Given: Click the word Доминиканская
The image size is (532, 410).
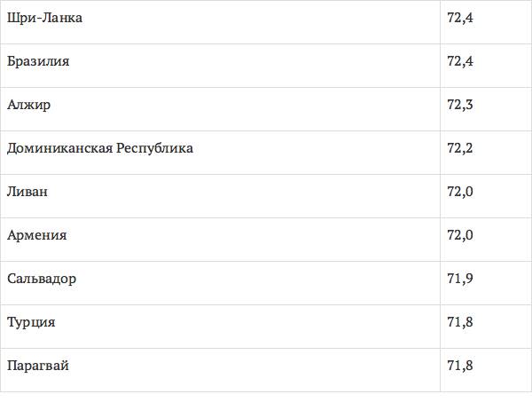Looking at the screenshot, I should [59, 148].
